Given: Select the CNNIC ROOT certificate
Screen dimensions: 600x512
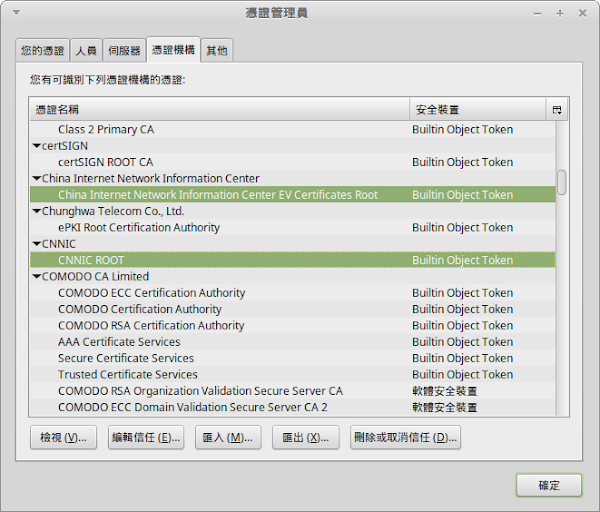Looking at the screenshot, I should pos(293,260).
